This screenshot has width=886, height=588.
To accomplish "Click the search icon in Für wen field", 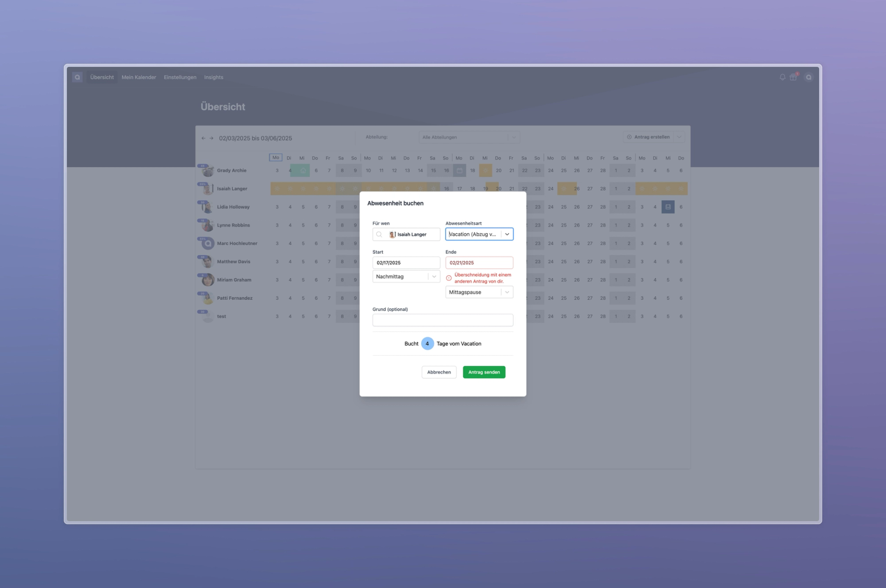I will (x=379, y=234).
